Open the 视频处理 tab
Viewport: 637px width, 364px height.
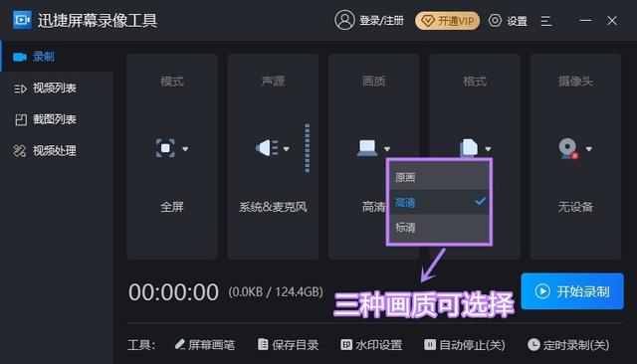[57, 150]
